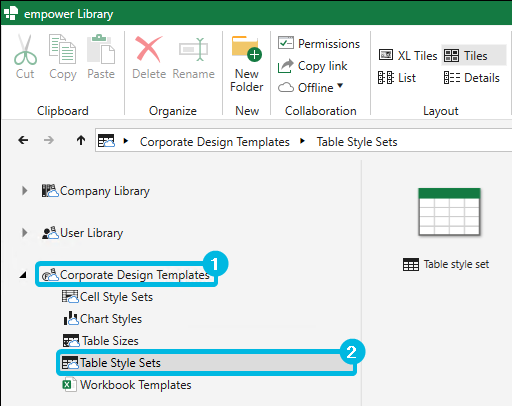Switch layout to List
The height and width of the screenshot is (406, 512).
pyautogui.click(x=397, y=78)
